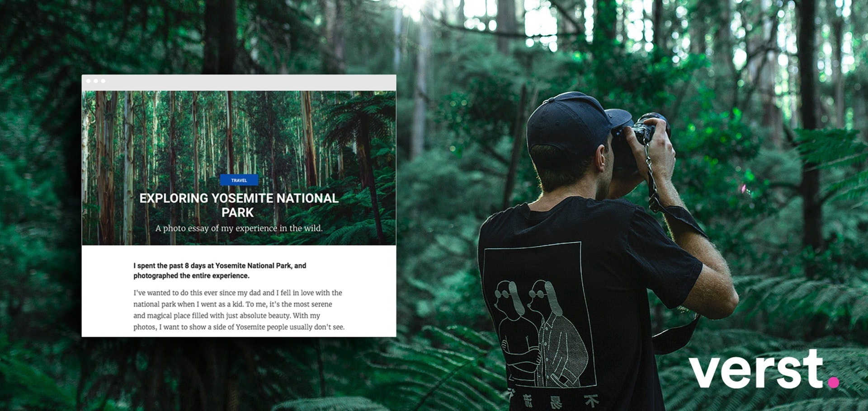Click the third window dot in the title bar
This screenshot has height=411, width=868.
tap(103, 81)
